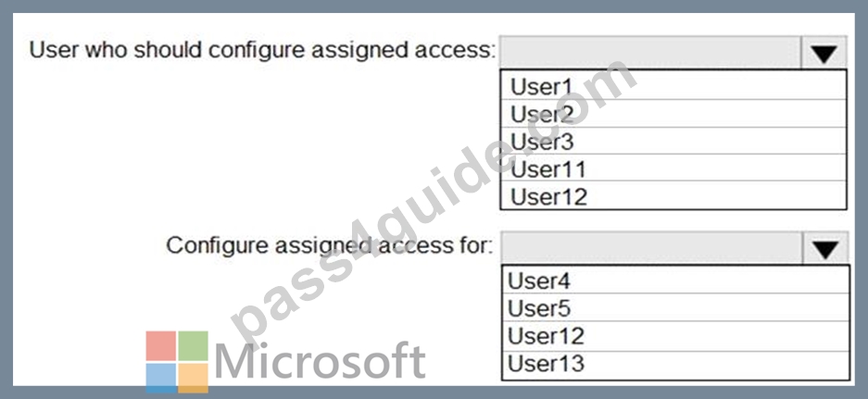Click the empty 'User who should configure' field
Viewport: 868px width, 399px height.
coord(650,53)
